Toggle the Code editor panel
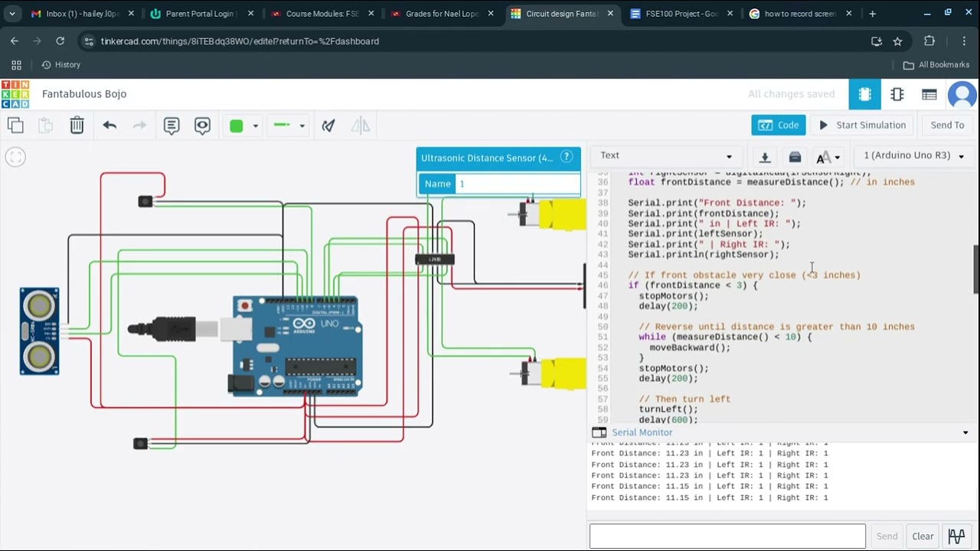The height and width of the screenshot is (551, 980). pos(779,125)
